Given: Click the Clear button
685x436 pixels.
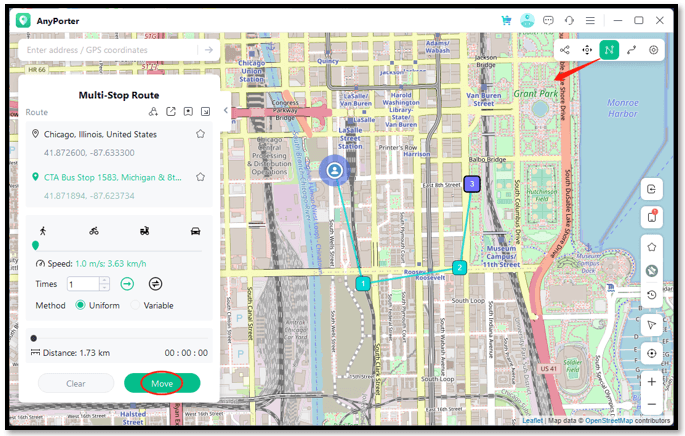Looking at the screenshot, I should point(76,384).
